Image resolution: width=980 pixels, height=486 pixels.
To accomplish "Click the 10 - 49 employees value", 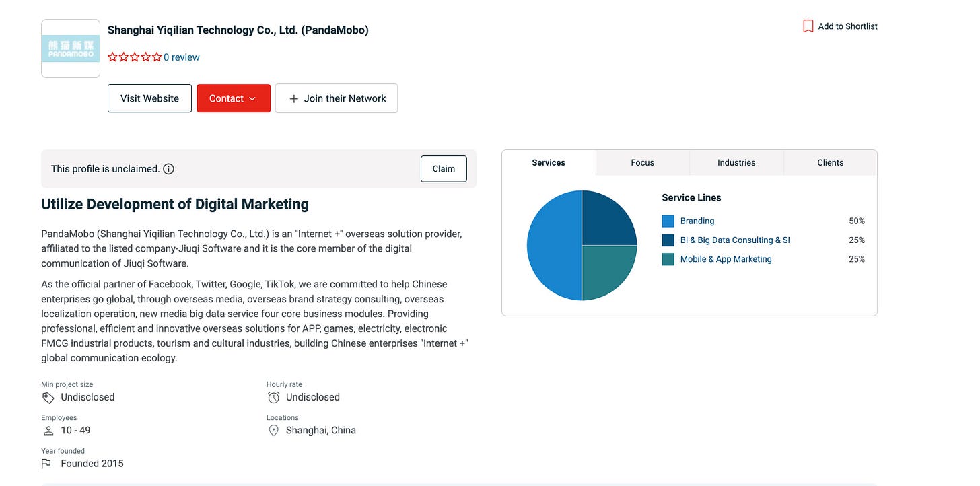I will (x=75, y=431).
